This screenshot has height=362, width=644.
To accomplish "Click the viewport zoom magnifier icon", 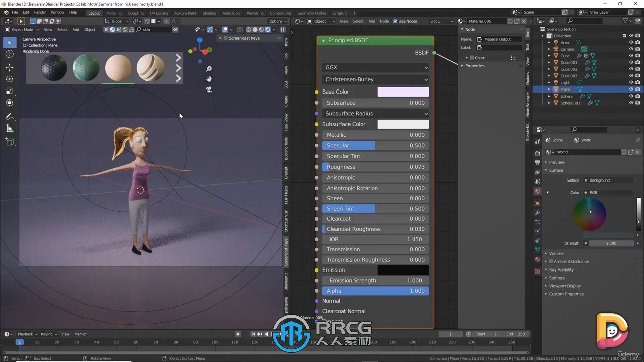I will tap(209, 69).
